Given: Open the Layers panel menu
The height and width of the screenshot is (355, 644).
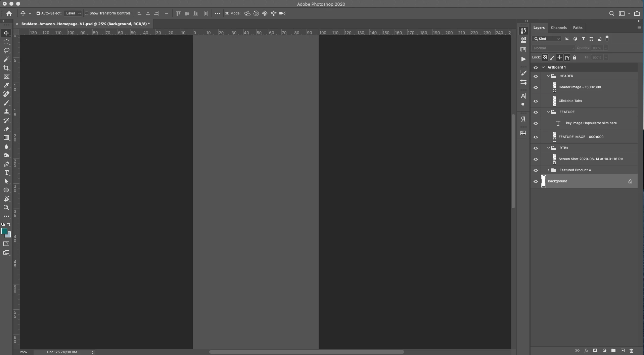Looking at the screenshot, I should pos(639,28).
